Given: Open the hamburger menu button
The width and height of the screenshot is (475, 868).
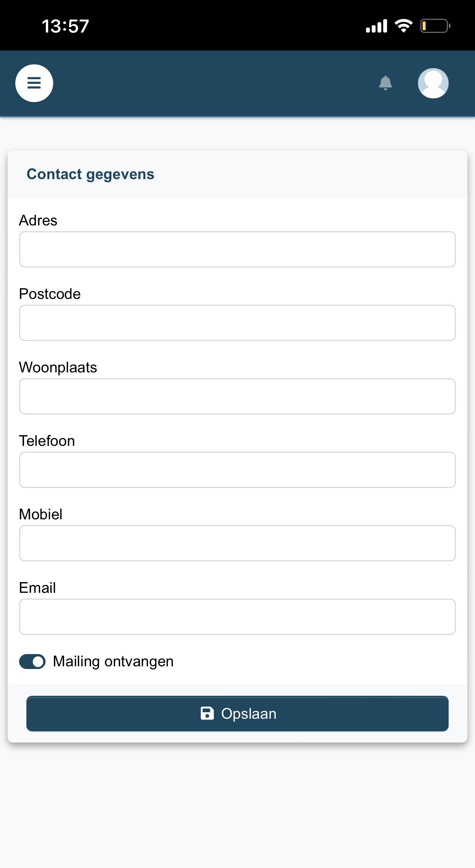Looking at the screenshot, I should coord(34,83).
